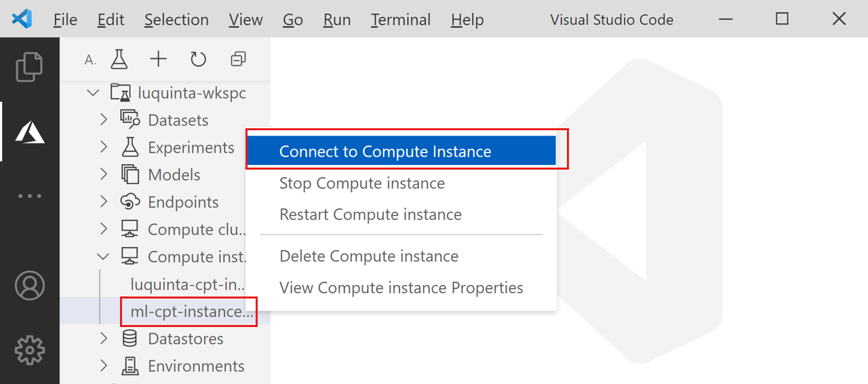Screen dimensions: 868x384
Task: Click the plus create icon in toolbar
Action: pos(158,59)
